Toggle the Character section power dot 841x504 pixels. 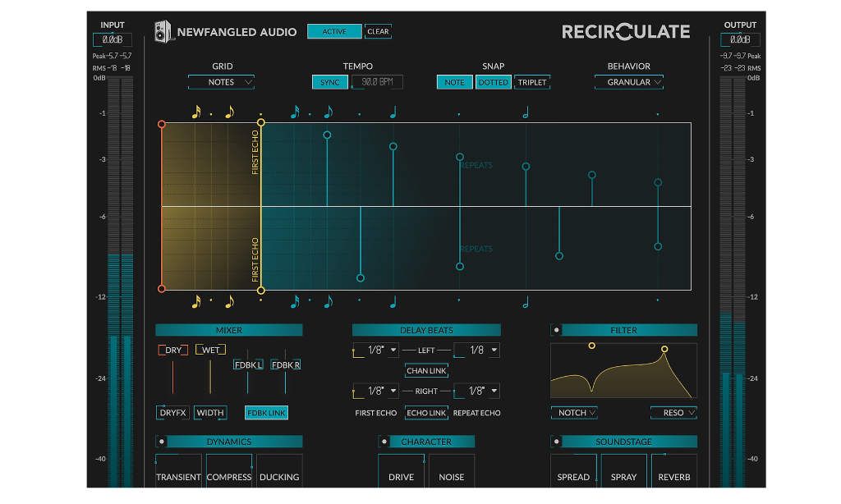[x=384, y=442]
